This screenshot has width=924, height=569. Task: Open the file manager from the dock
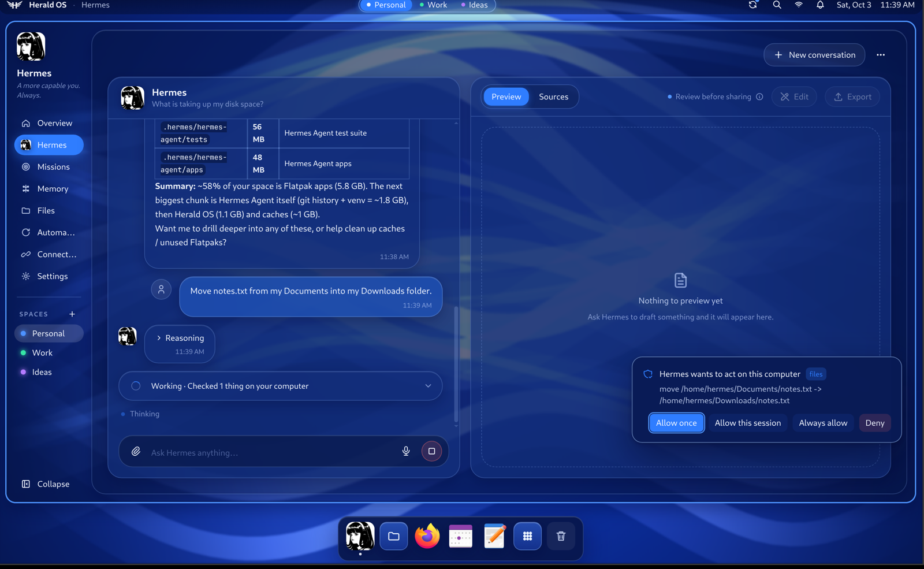pyautogui.click(x=394, y=536)
